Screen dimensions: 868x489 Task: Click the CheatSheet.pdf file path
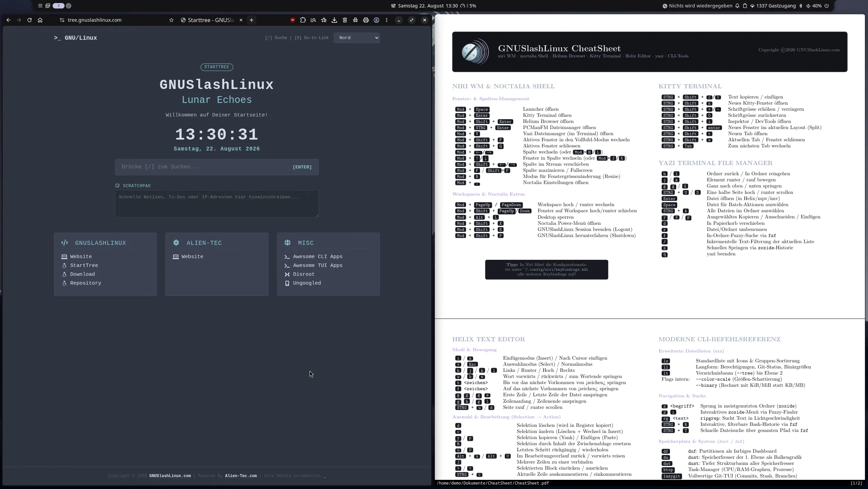tap(493, 483)
